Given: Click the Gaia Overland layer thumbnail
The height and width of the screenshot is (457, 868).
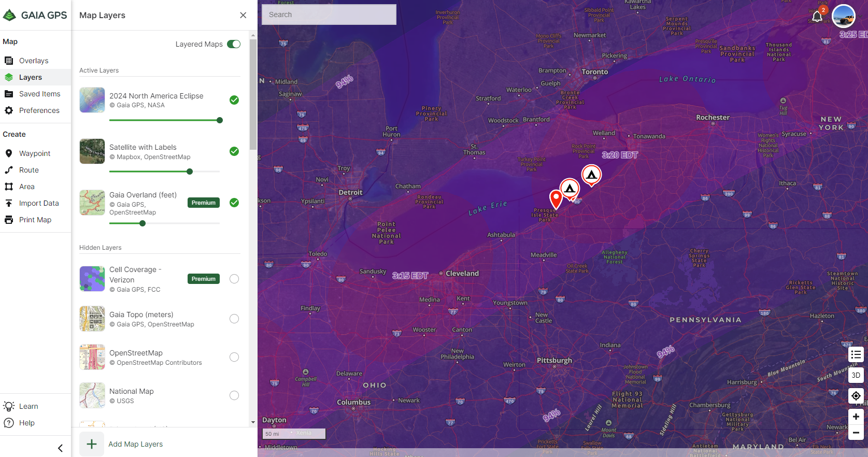Looking at the screenshot, I should coord(92,203).
